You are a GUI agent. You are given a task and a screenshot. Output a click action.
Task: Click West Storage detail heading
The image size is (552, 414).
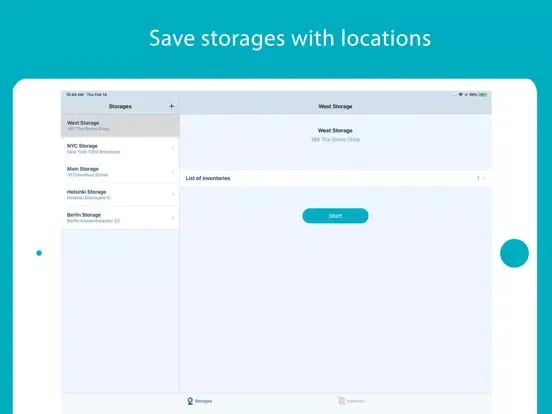335,130
